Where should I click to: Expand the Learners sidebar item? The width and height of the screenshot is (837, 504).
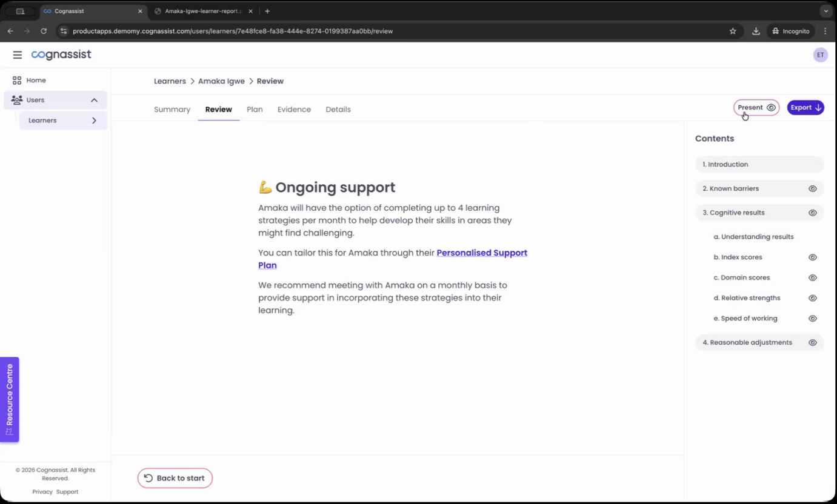coord(94,121)
